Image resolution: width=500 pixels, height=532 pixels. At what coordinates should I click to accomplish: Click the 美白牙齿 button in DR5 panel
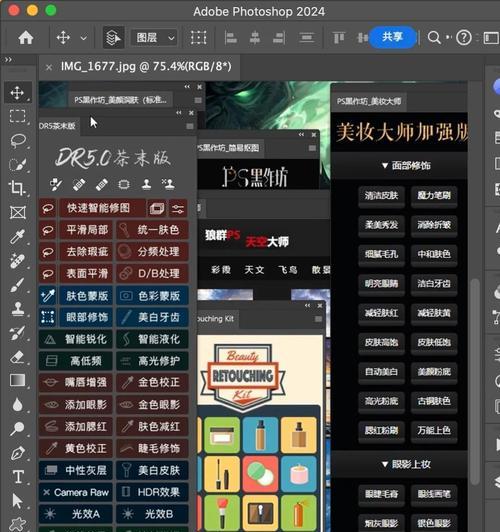[x=152, y=317]
